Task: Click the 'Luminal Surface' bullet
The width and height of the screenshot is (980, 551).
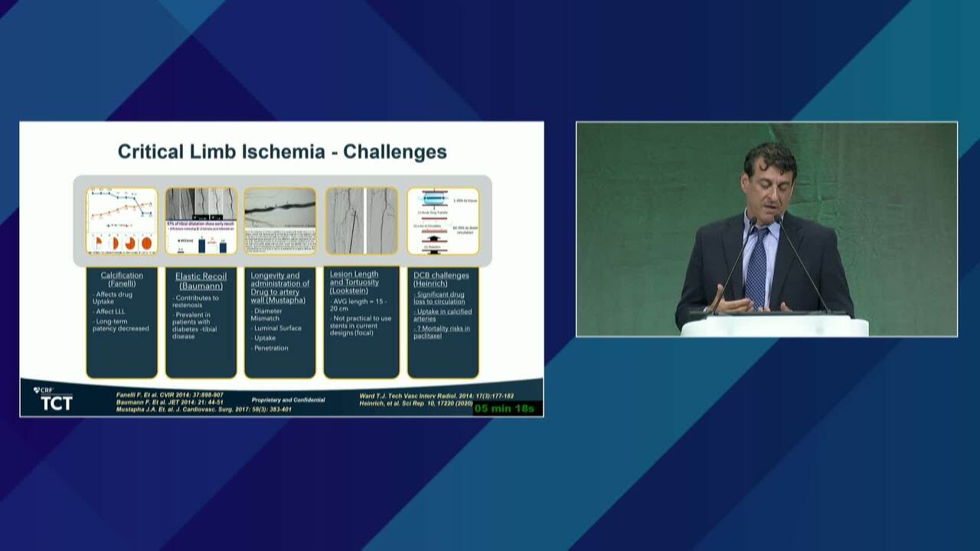Action: 276,328
